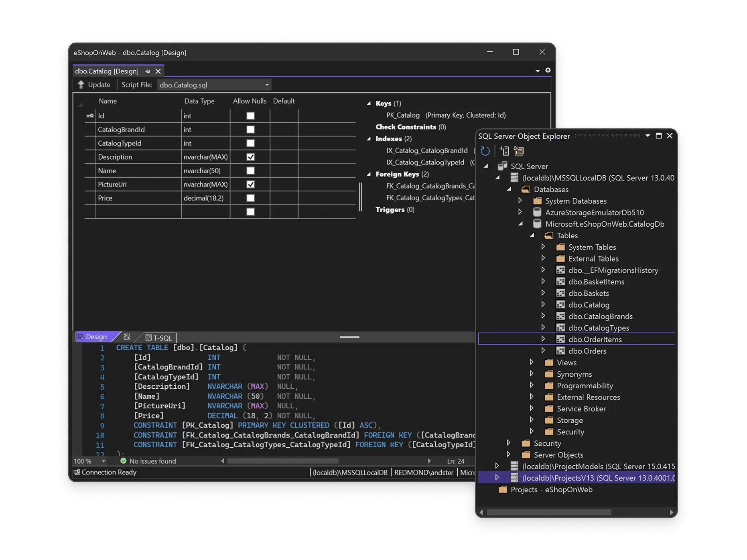Click the Microsoft.eShopOnWeb.CatalogDb database icon

(x=537, y=224)
